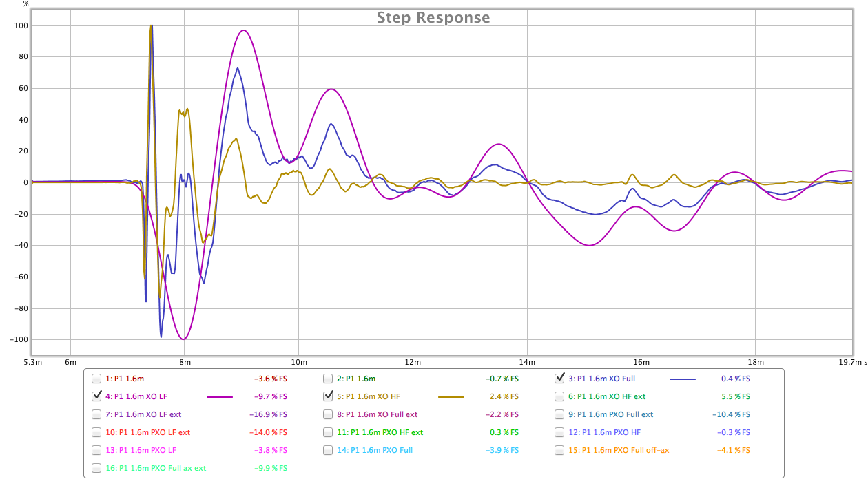Uncheck 5: P1 1.6m XO HF trace

[x=328, y=396]
